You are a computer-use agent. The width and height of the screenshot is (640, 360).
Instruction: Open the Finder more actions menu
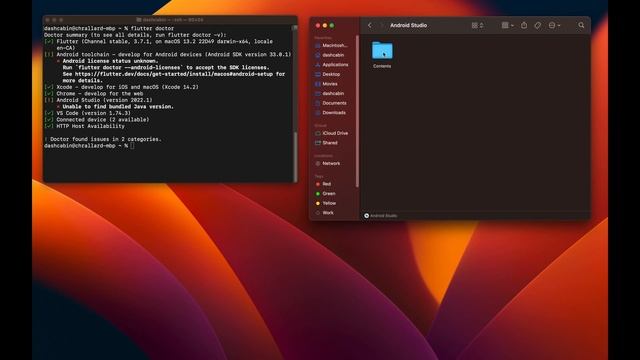click(x=554, y=25)
